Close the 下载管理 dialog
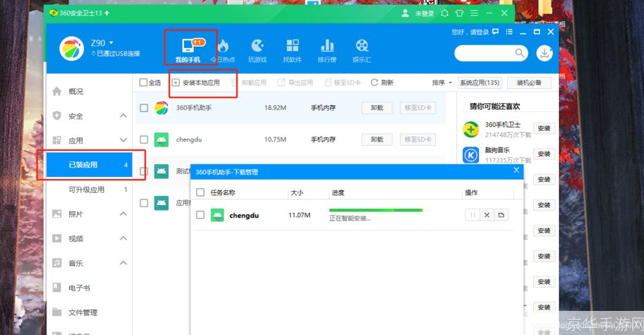644x335 pixels. [x=517, y=170]
